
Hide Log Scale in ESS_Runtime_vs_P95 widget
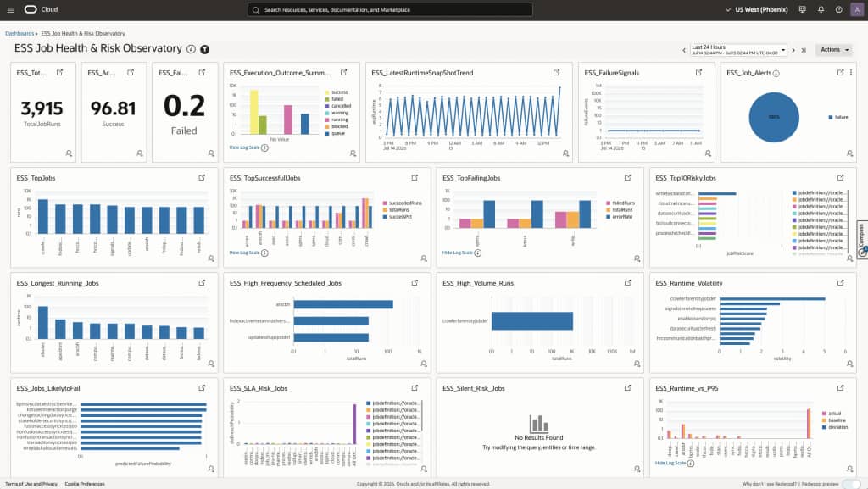pos(670,463)
